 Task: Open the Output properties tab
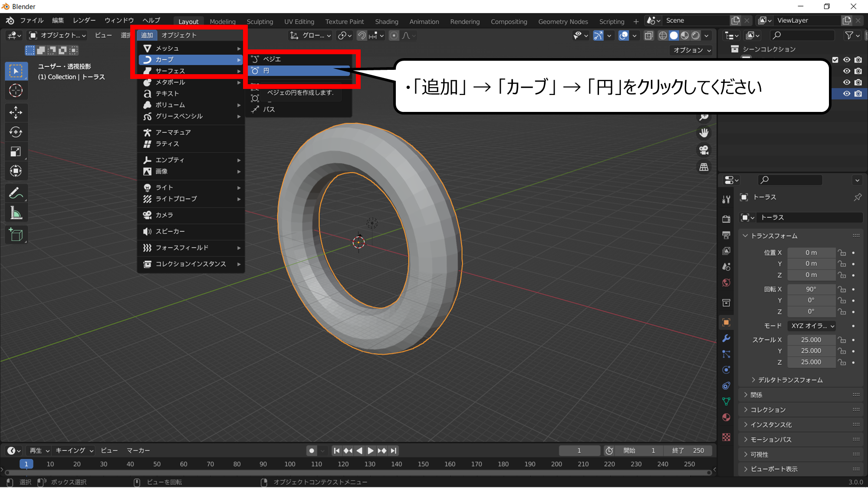(726, 235)
